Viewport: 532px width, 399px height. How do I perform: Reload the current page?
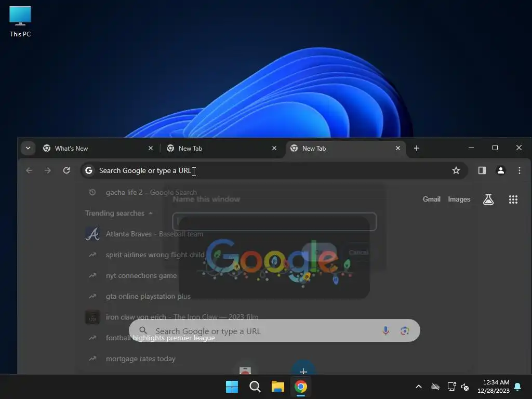[x=66, y=170]
